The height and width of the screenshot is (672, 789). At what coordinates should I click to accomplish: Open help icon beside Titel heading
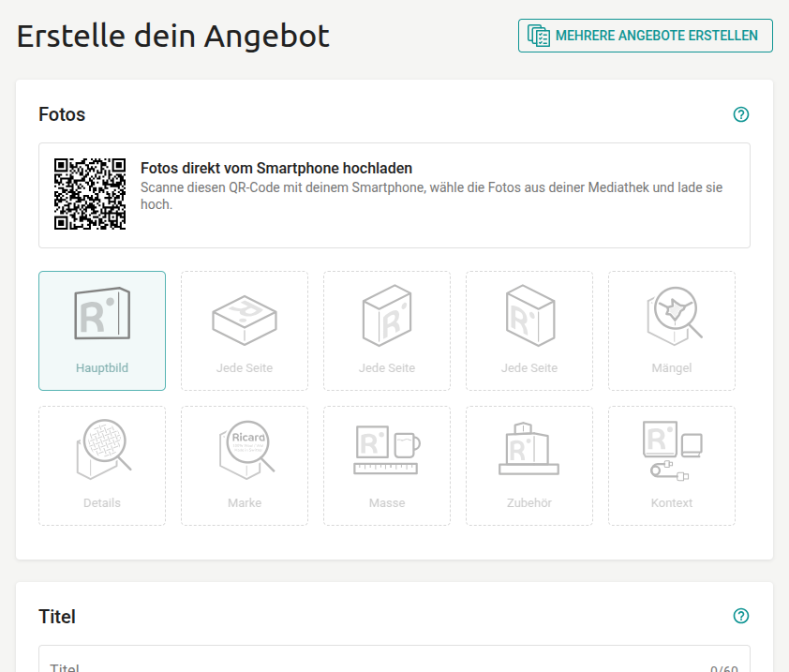pos(740,616)
